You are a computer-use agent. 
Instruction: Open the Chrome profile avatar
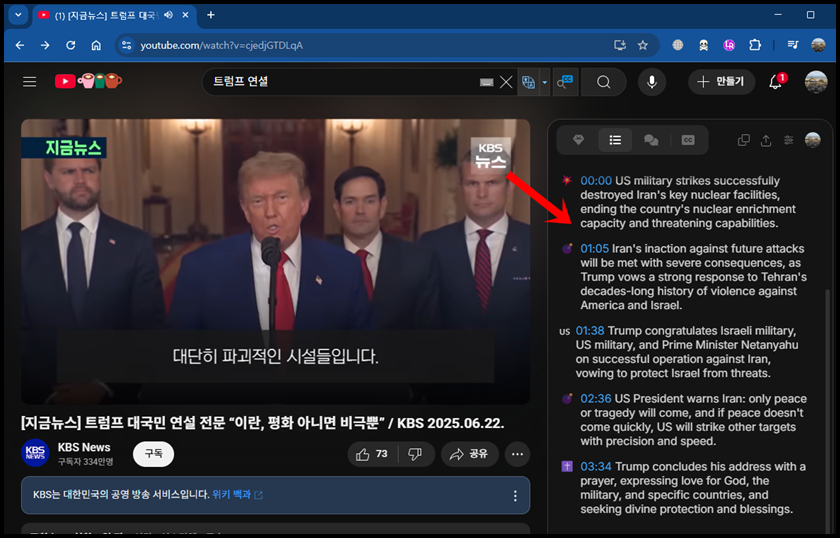tap(818, 46)
